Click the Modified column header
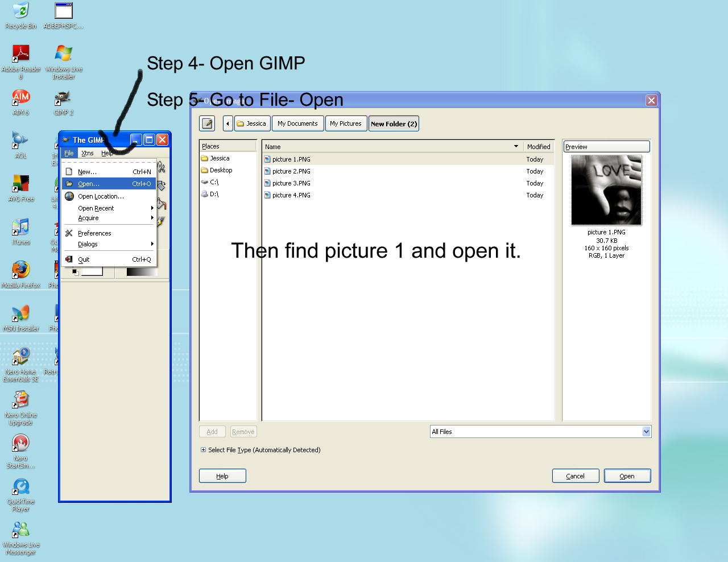Screen dimensions: 728x562 coord(539,146)
